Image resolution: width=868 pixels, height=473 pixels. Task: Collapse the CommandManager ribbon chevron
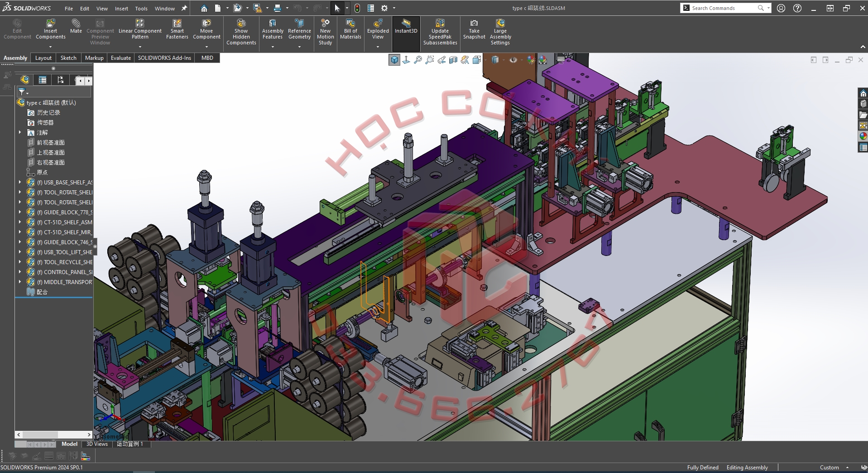(863, 47)
